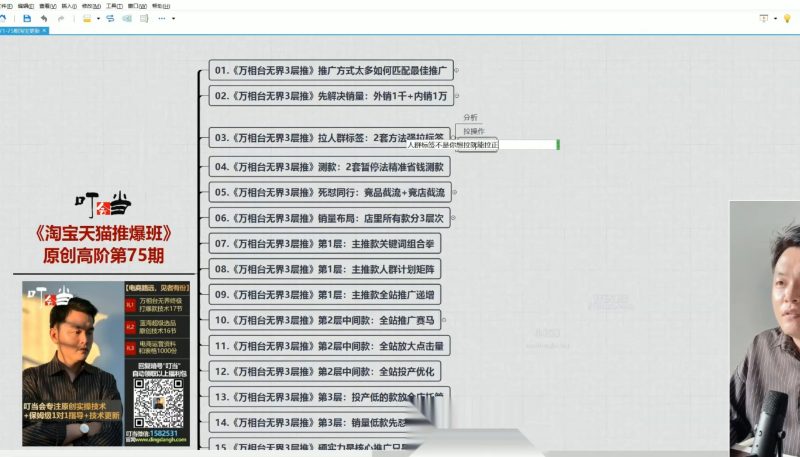This screenshot has height=457, width=800.
Task: Click the Home icon in the toolbar
Action: [3, 18]
